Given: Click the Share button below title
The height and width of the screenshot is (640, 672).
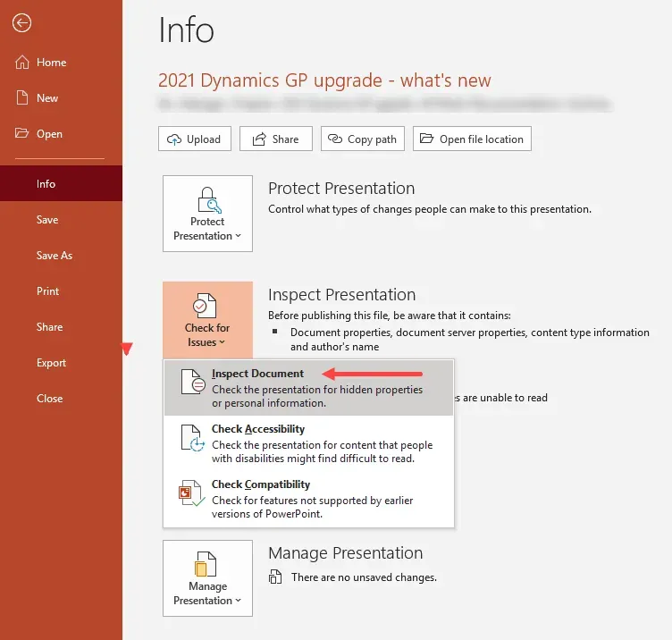Looking at the screenshot, I should pyautogui.click(x=275, y=139).
